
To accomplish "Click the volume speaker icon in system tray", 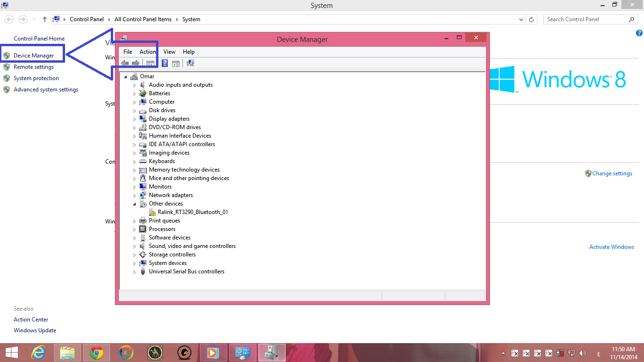I will pyautogui.click(x=583, y=353).
